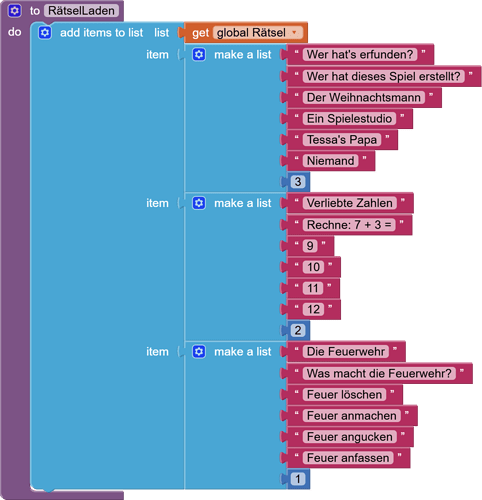Click the 'Wer hat dieses Spiel erstellt?' text field
482x500 pixels.
tap(383, 76)
